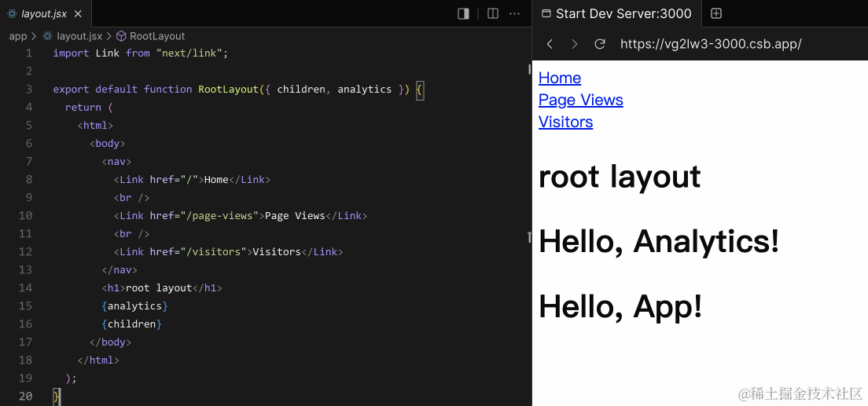The width and height of the screenshot is (868, 406).
Task: Select the Start Dev Server:3000 tab
Action: pos(623,13)
